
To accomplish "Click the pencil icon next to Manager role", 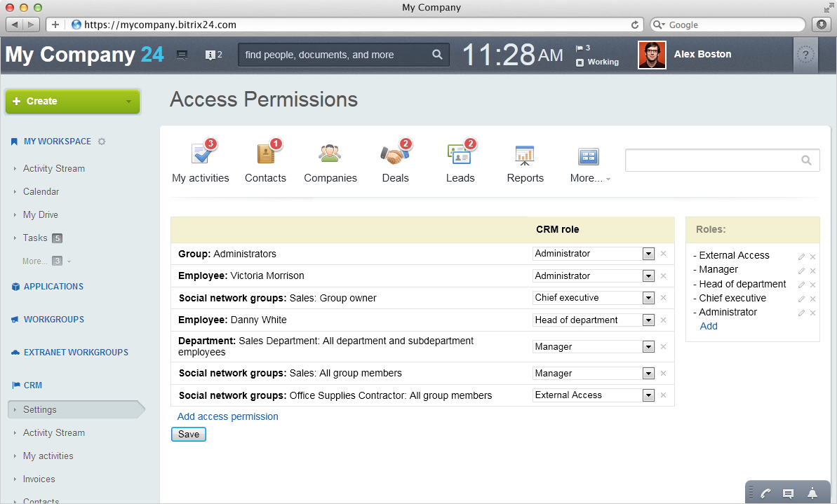I will coord(801,271).
